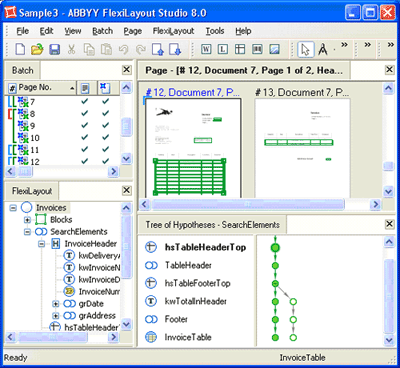
Task: Click hollow node beside InvoiceTable row
Action: coord(293,338)
